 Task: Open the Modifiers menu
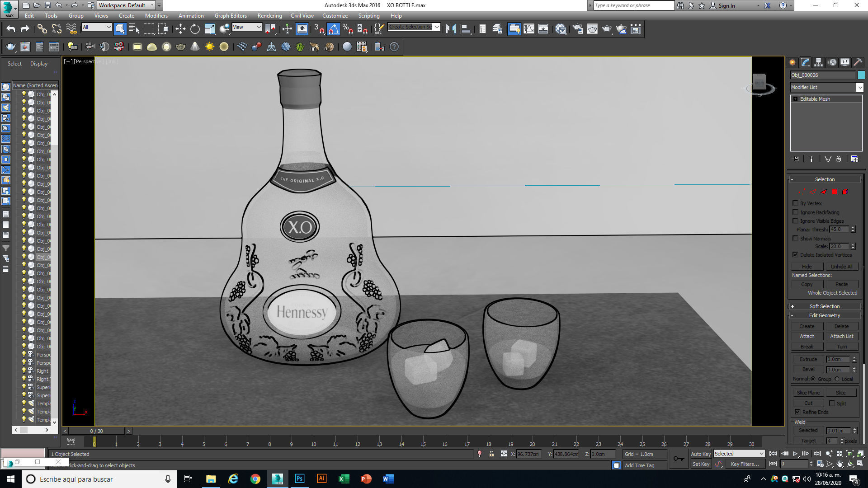156,15
